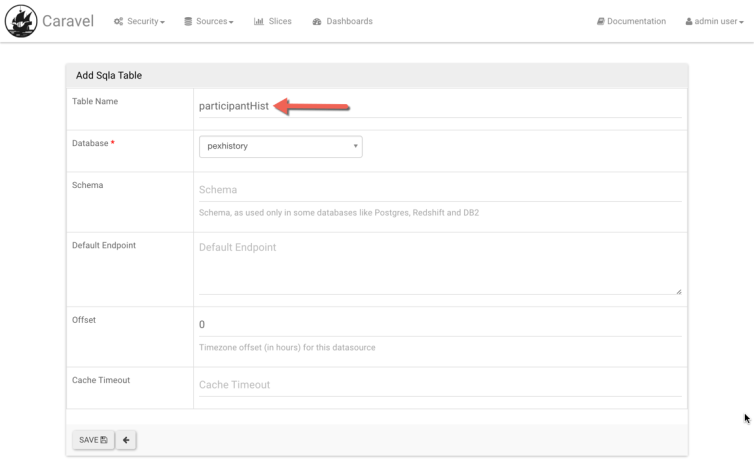Open the Database select showing pexhistory
The image size is (754, 465).
pos(280,146)
